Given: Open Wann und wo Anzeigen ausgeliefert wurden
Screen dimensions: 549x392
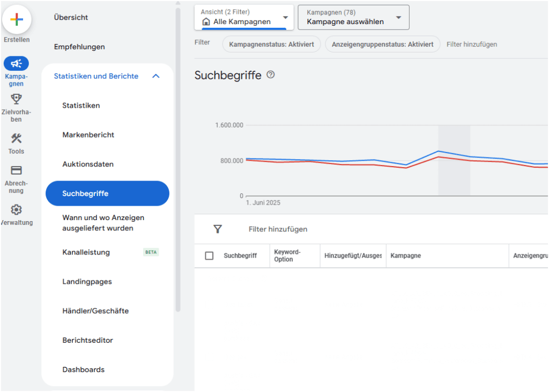Looking at the screenshot, I should (x=103, y=223).
